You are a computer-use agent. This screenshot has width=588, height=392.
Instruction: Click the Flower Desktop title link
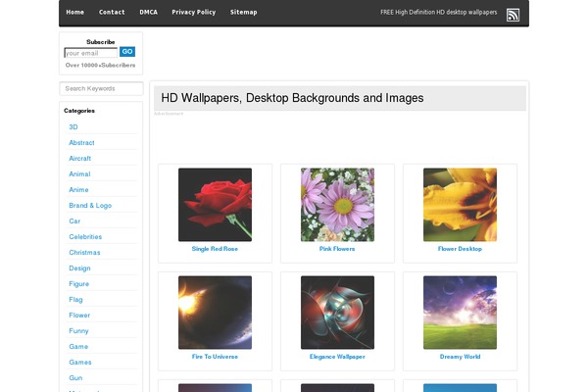pyautogui.click(x=461, y=249)
